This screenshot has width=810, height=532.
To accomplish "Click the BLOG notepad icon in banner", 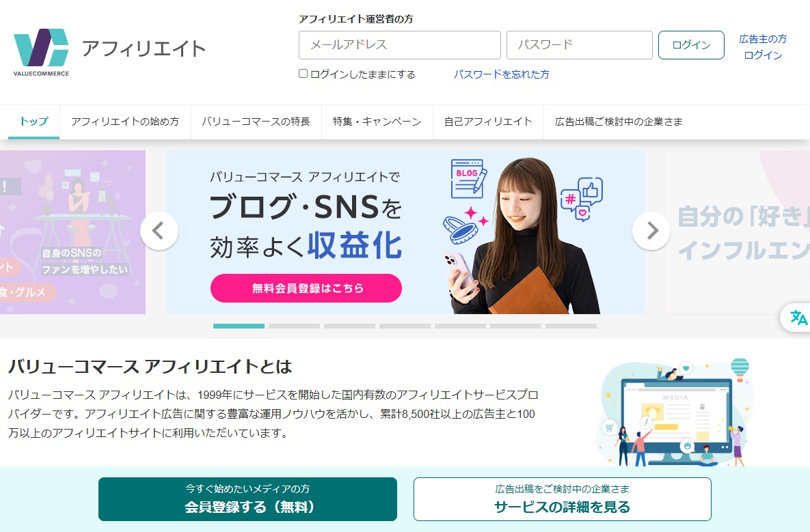I will (x=468, y=179).
